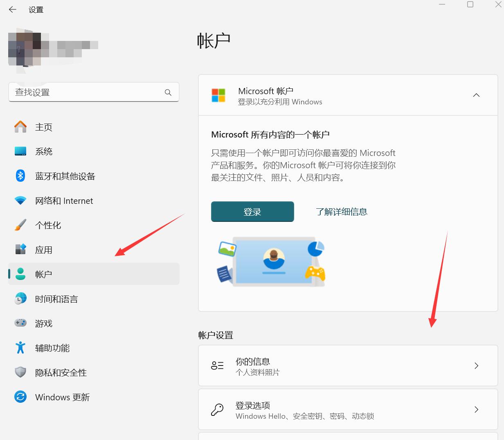Screen dimensions: 504x440
Task: Click the paintbrush icon for 个性化
Action: click(x=20, y=225)
